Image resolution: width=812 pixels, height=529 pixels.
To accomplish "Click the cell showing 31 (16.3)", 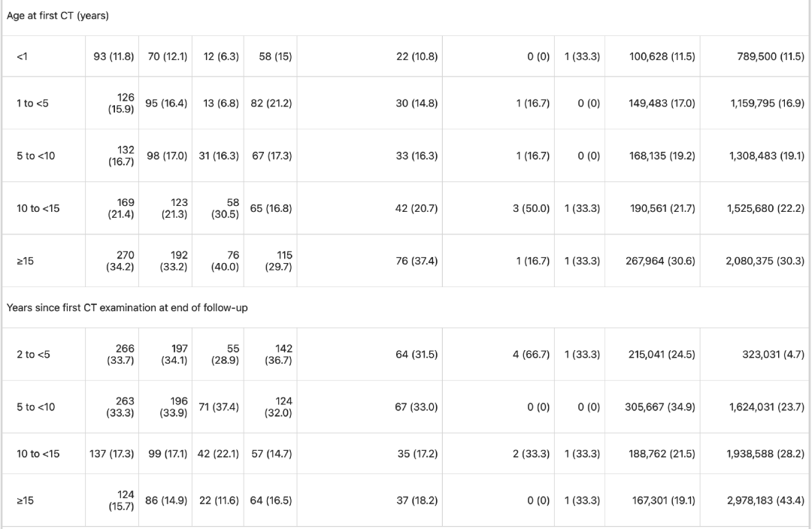I will pyautogui.click(x=219, y=156).
